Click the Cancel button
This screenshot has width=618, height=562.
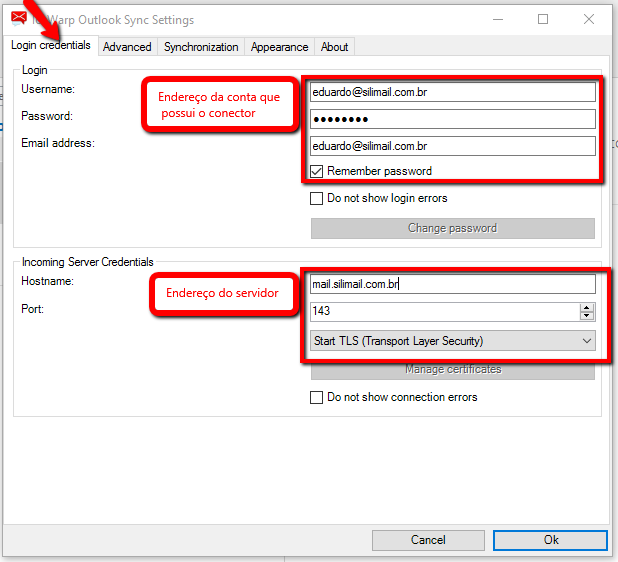click(428, 540)
